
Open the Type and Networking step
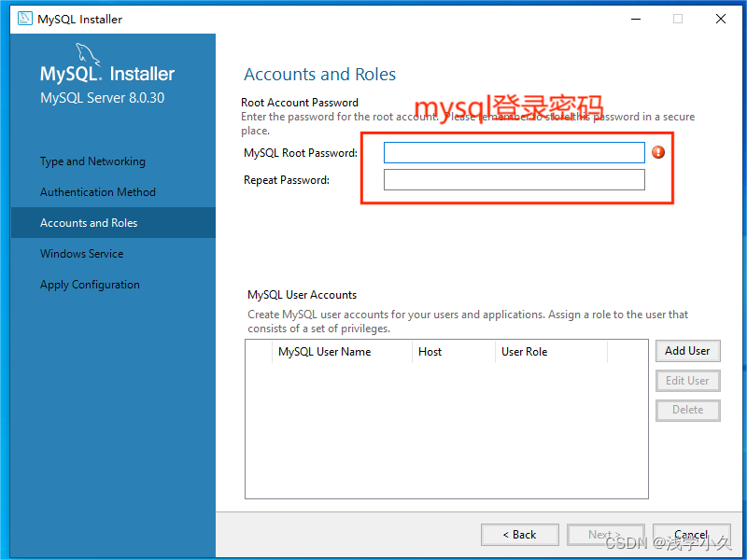pos(92,161)
